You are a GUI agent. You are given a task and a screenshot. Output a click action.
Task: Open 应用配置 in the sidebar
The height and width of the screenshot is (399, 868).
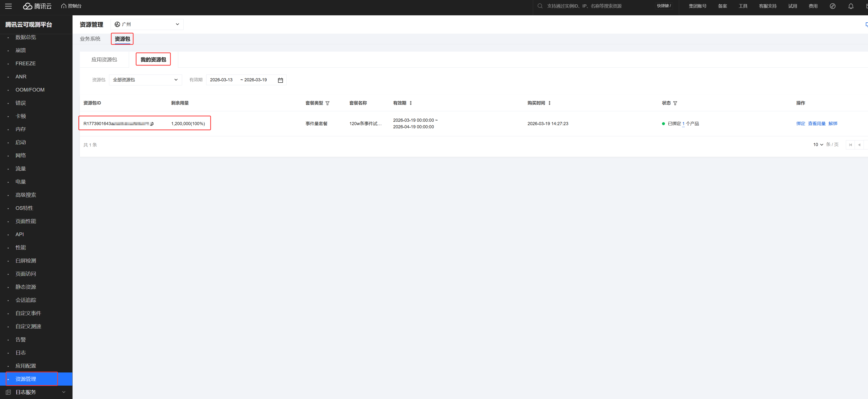pyautogui.click(x=26, y=366)
